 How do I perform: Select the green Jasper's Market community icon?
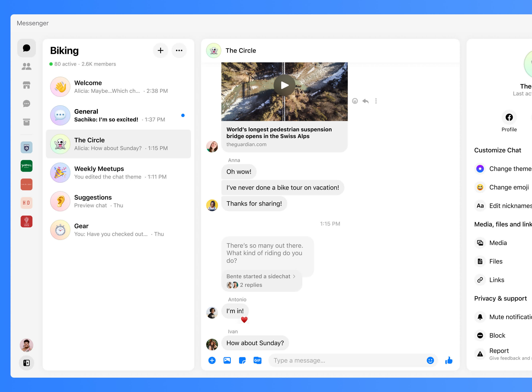click(27, 166)
